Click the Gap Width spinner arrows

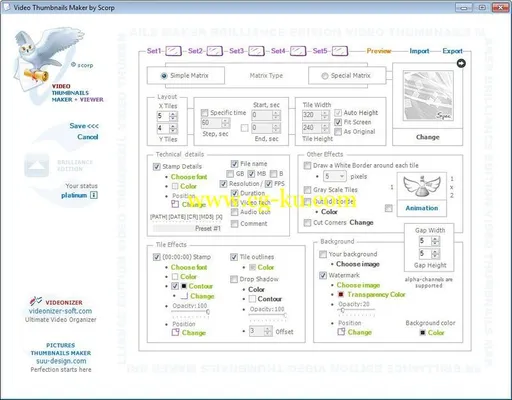(435, 241)
